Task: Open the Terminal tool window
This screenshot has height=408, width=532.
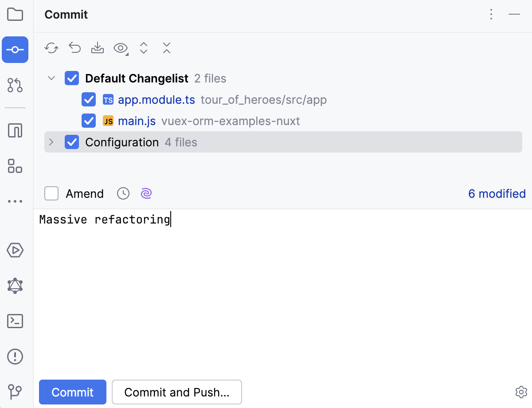Action: [15, 321]
